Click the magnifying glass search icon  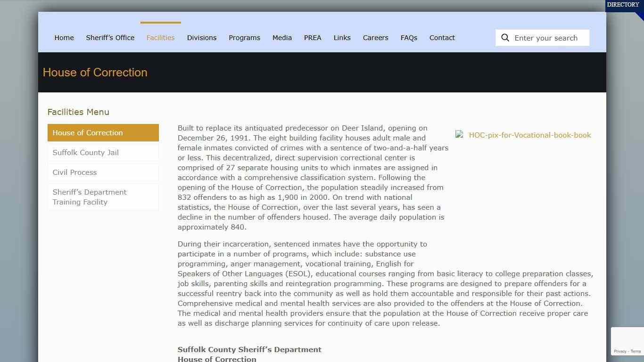coord(505,38)
